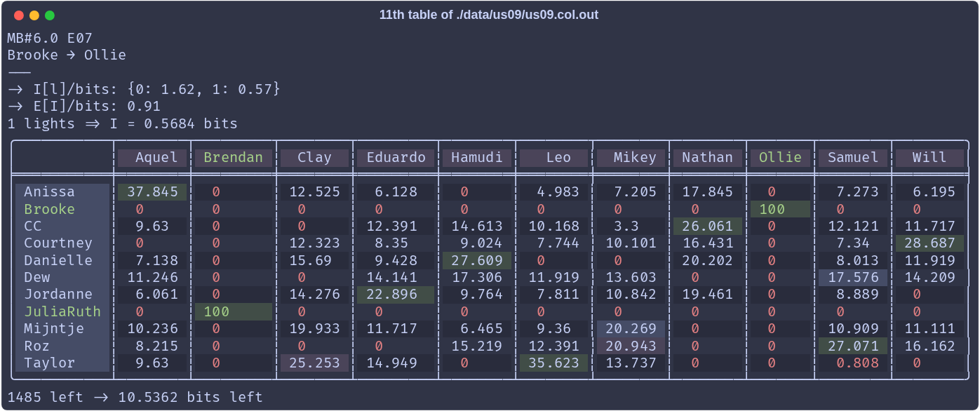Select the 'Nathan' column header
Viewport: 980px width, 411px height.
707,157
